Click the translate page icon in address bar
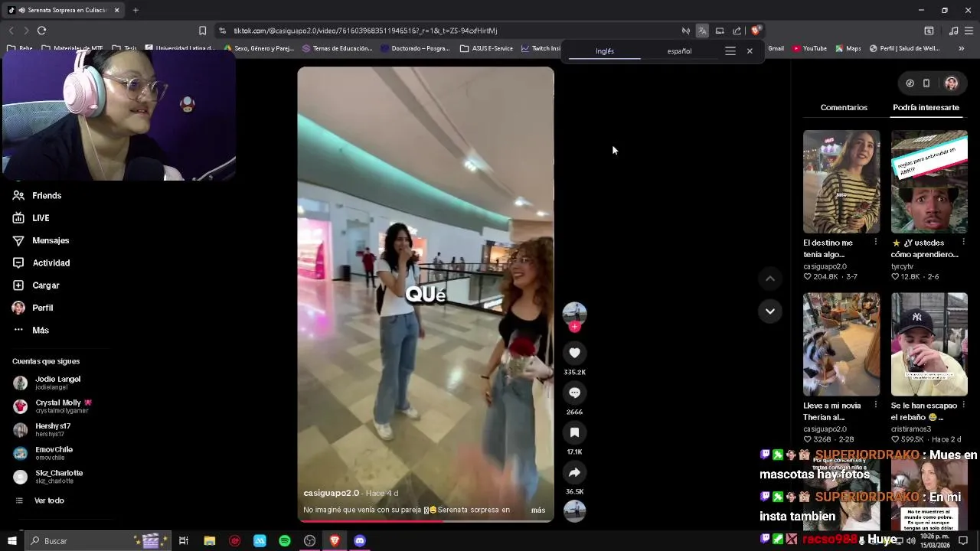 pos(702,31)
